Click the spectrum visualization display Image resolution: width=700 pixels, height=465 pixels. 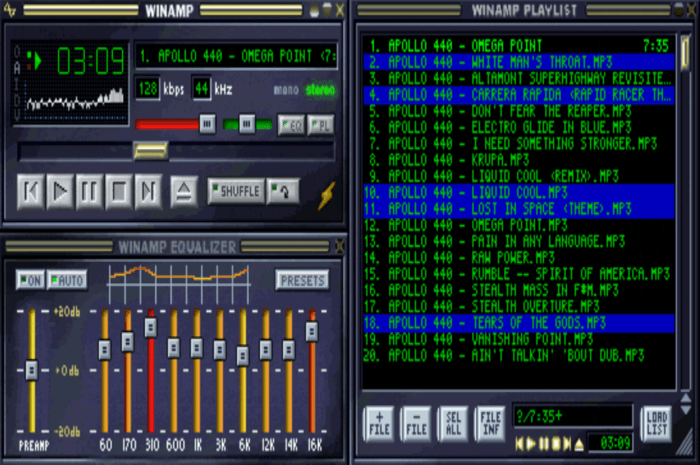pyautogui.click(x=75, y=100)
